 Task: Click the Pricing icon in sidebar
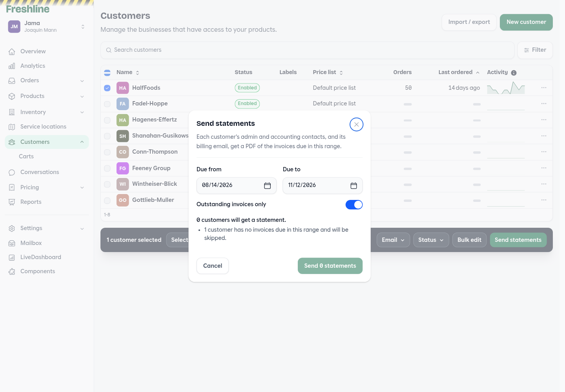point(12,187)
